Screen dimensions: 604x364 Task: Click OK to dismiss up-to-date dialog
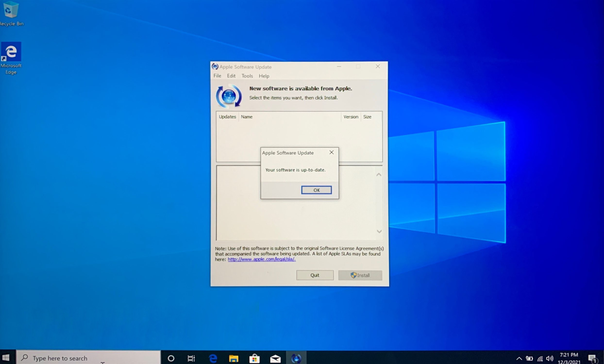click(316, 190)
